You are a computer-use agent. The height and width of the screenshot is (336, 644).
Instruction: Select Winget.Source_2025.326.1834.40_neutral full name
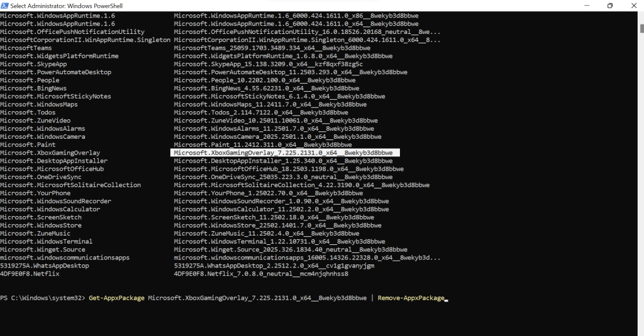291,249
